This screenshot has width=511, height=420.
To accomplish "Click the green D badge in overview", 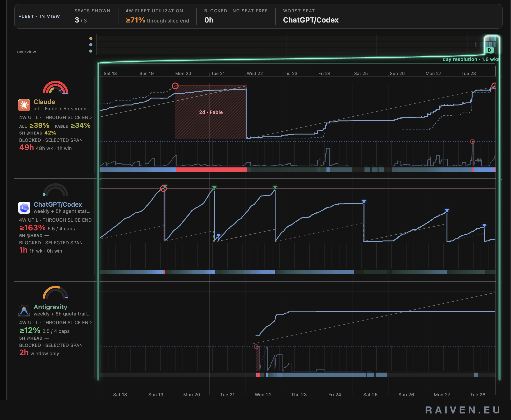I will pyautogui.click(x=489, y=50).
